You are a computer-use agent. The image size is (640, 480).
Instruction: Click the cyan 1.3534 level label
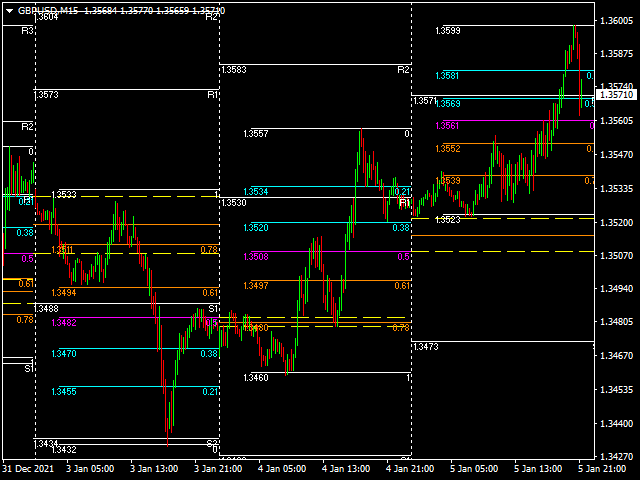[256, 192]
